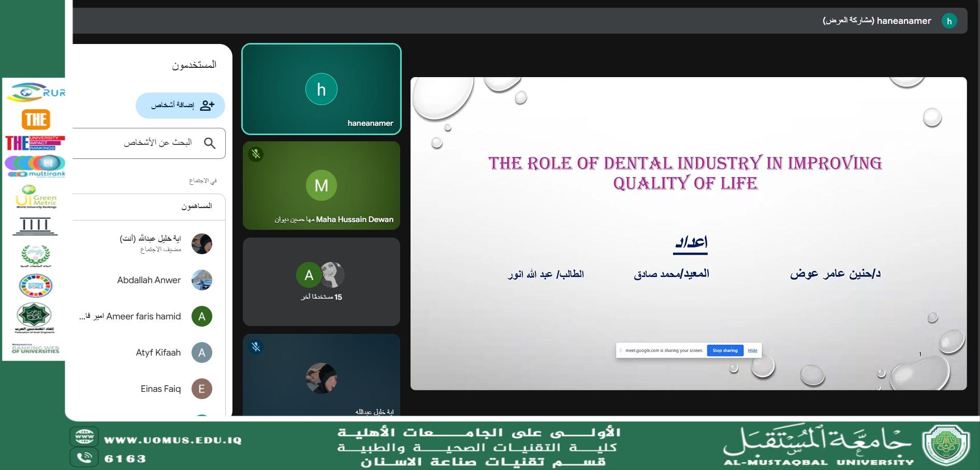The width and height of the screenshot is (980, 470).
Task: Click the add people button
Action: pyautogui.click(x=180, y=106)
